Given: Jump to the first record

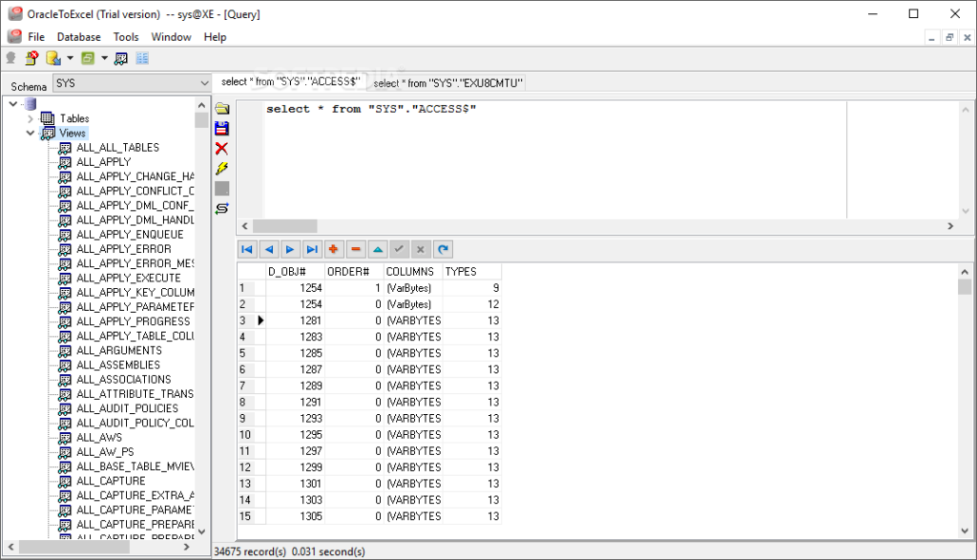Looking at the screenshot, I should 246,249.
